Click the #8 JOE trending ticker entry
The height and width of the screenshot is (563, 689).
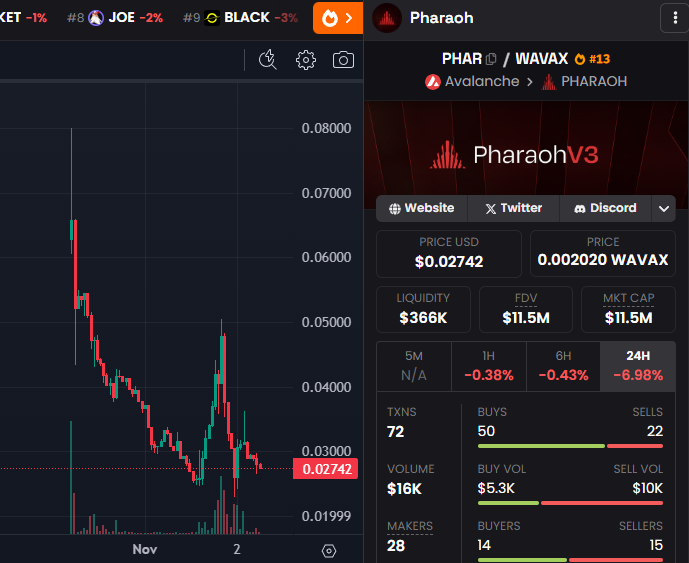click(115, 18)
